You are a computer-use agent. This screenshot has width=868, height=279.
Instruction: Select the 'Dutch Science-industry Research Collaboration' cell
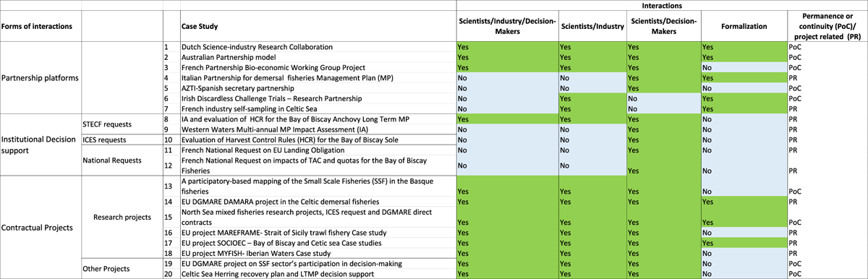tap(317, 46)
